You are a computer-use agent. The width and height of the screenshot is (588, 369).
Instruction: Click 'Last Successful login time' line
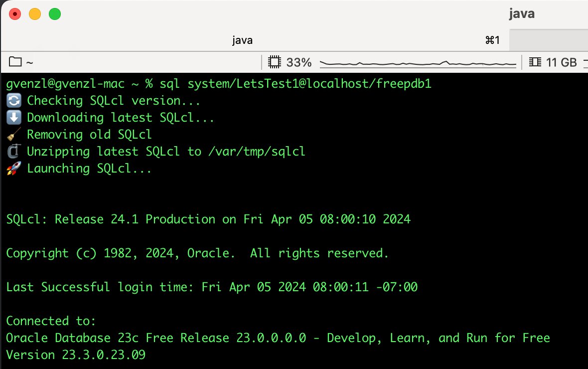[x=211, y=287]
